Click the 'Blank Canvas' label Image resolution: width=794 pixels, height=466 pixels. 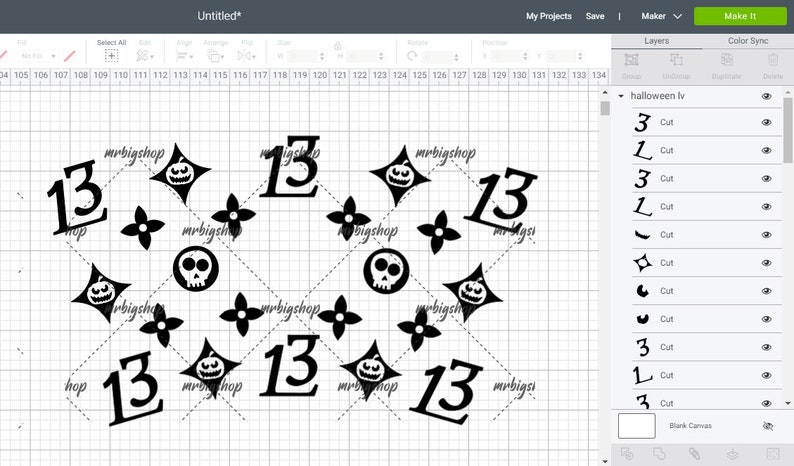click(690, 426)
